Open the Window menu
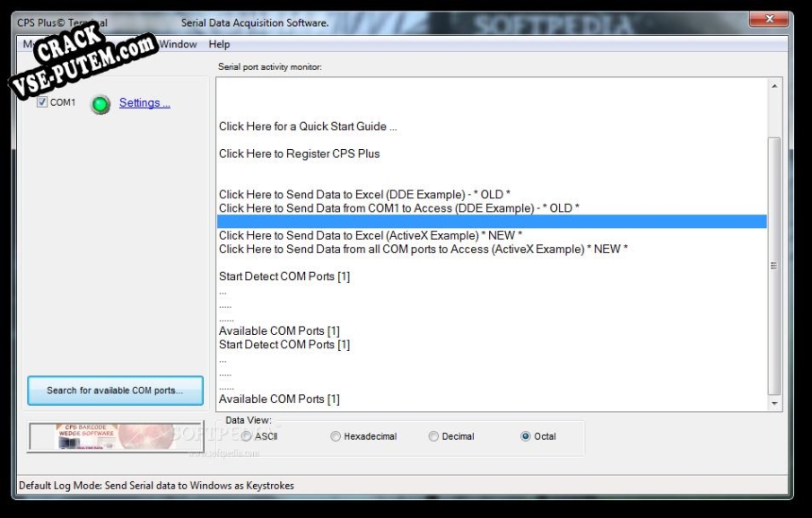This screenshot has height=518, width=812. coord(178,45)
